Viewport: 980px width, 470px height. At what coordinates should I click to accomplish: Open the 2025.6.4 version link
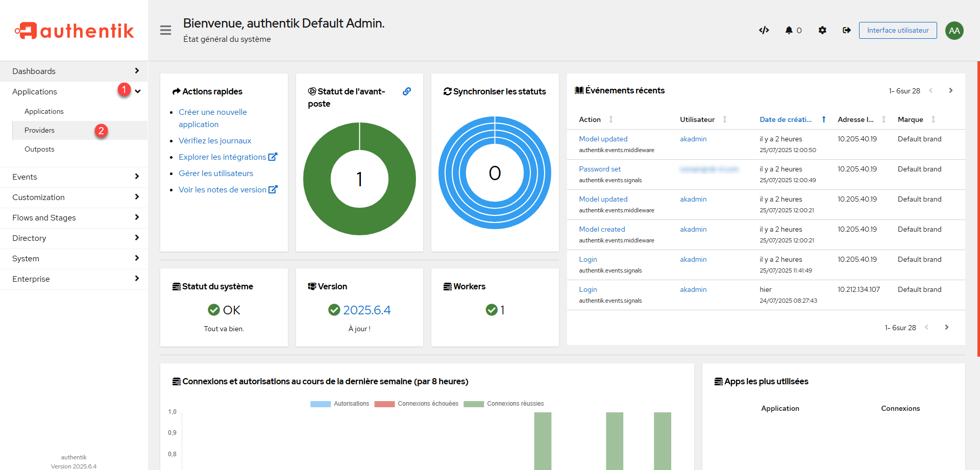[366, 310]
